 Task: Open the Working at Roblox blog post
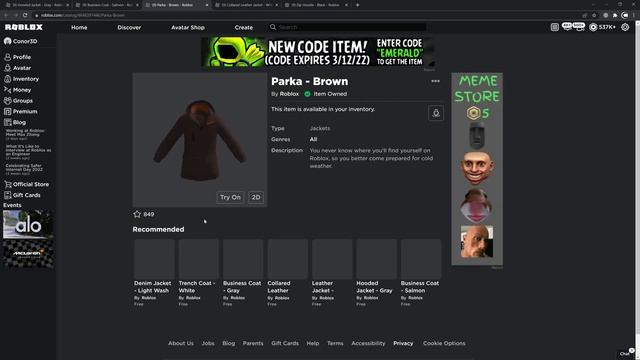[25, 134]
